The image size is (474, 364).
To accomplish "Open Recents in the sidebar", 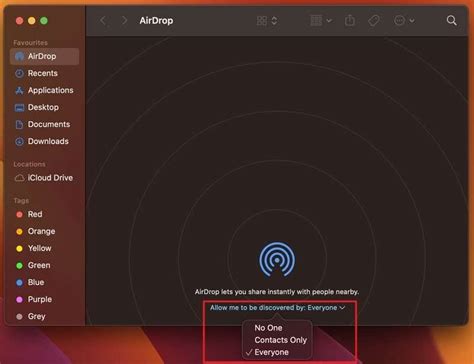I will click(x=44, y=73).
